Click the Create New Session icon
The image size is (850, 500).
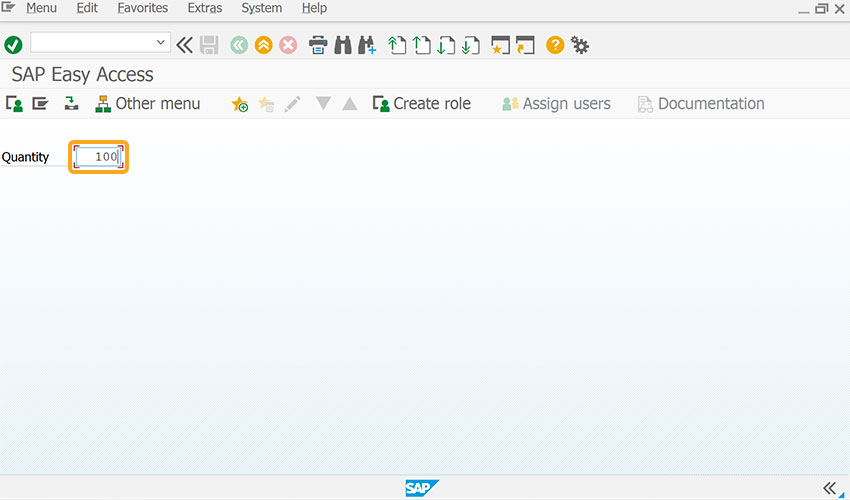coord(500,45)
